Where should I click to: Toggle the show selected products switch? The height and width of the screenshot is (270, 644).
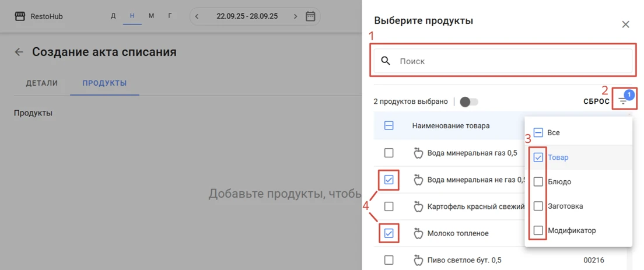[x=469, y=102]
